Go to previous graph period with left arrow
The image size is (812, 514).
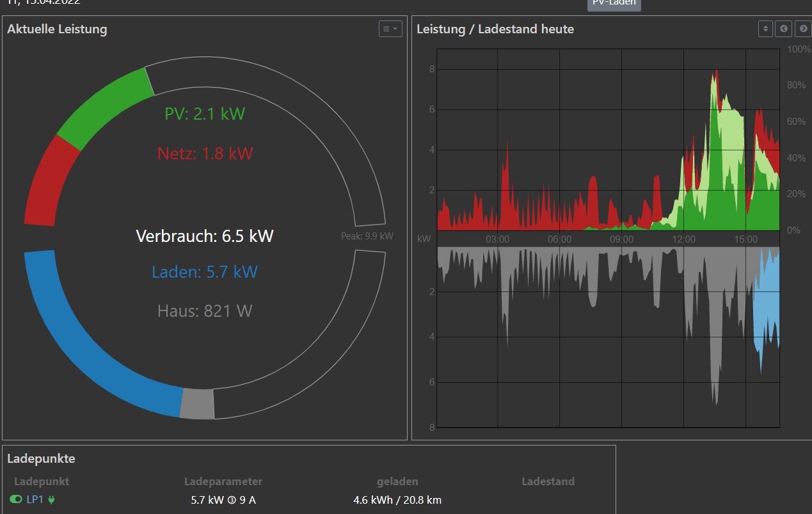[x=783, y=29]
